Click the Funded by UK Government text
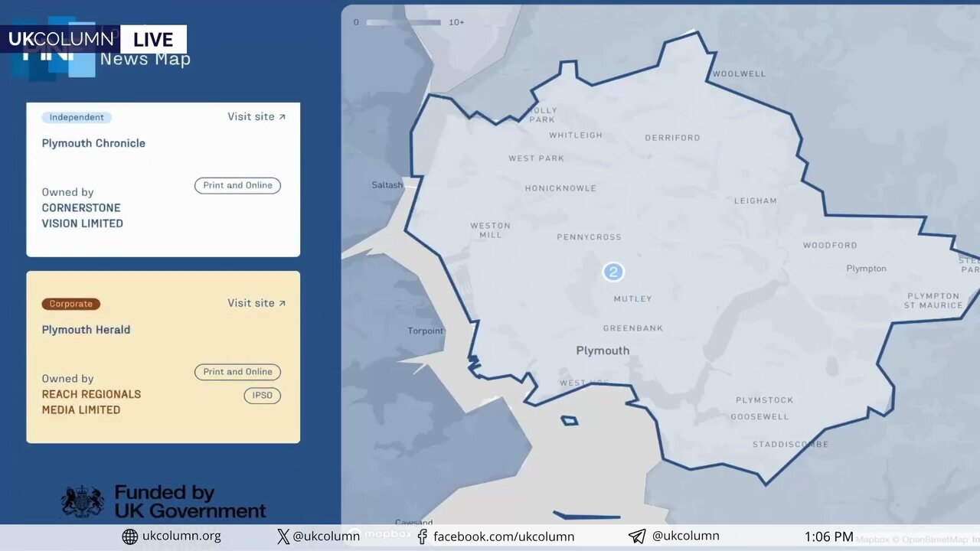 click(190, 502)
